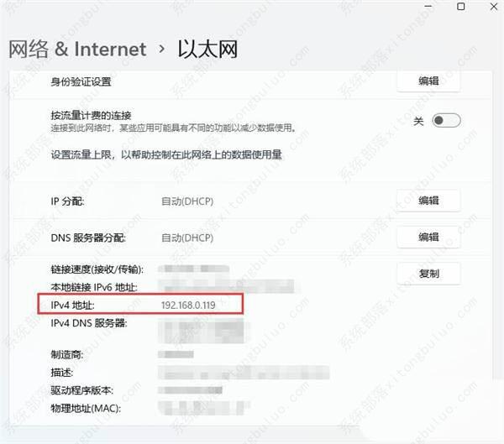Click the breadcrumb chevron arrow separator

[162, 50]
